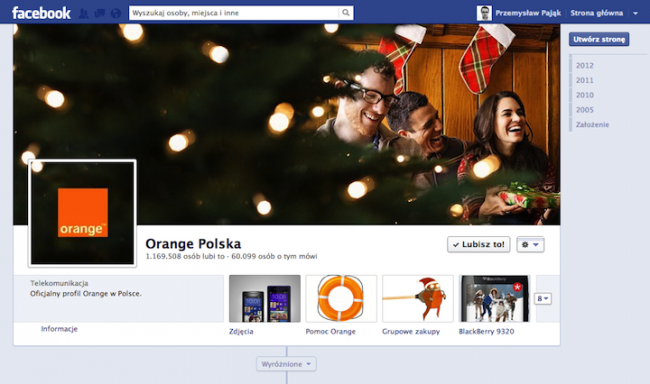
Task: Click Telekomunikacja category text
Action: [x=59, y=283]
